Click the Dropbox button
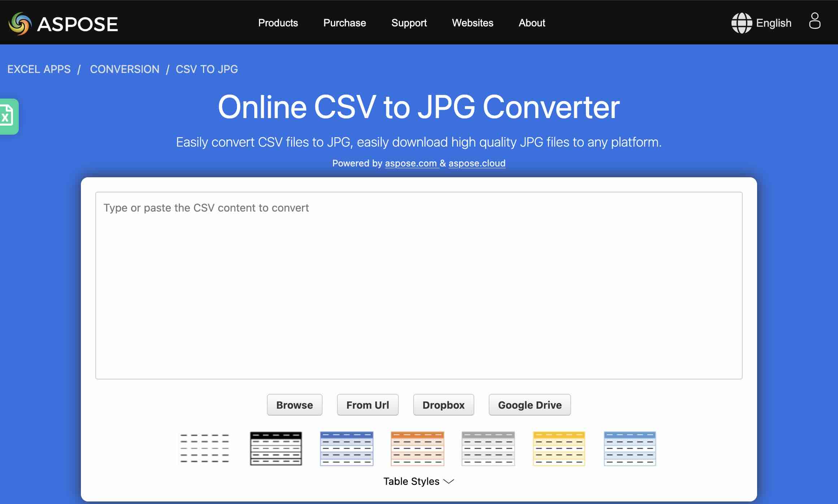 444,405
